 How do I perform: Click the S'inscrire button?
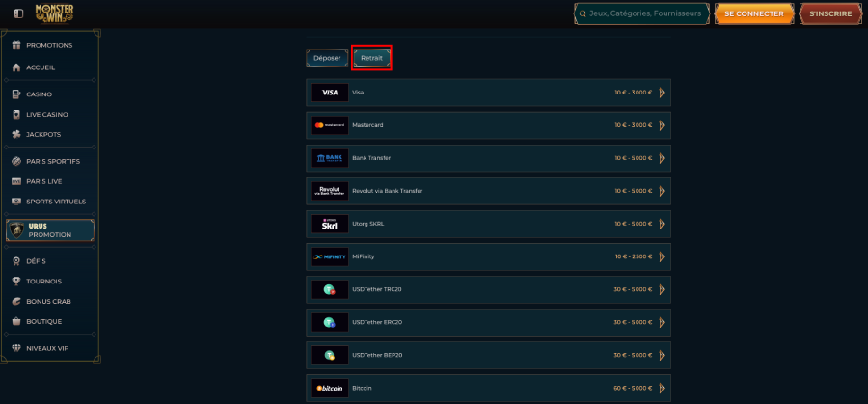[829, 13]
